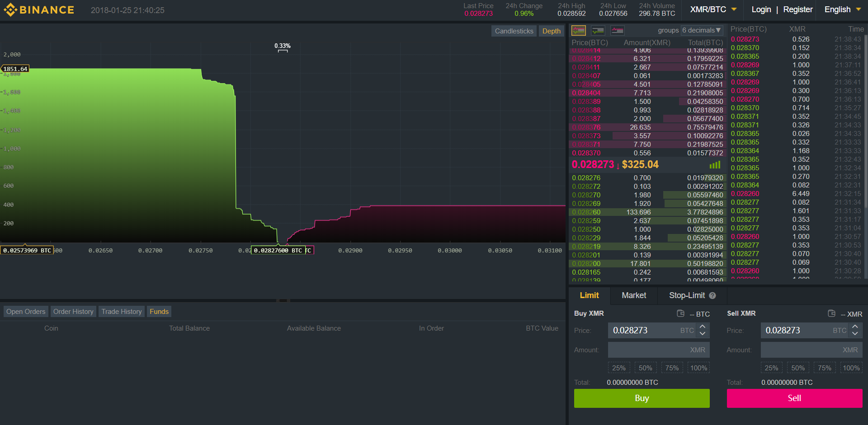This screenshot has height=425, width=868.
Task: Show sell orders only view icon
Action: click(x=618, y=30)
